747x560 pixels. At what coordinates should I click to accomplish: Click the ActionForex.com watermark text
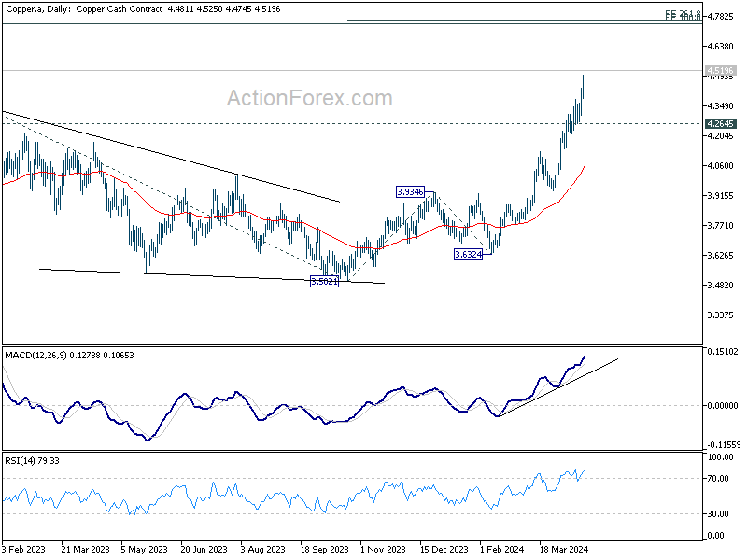pos(310,98)
